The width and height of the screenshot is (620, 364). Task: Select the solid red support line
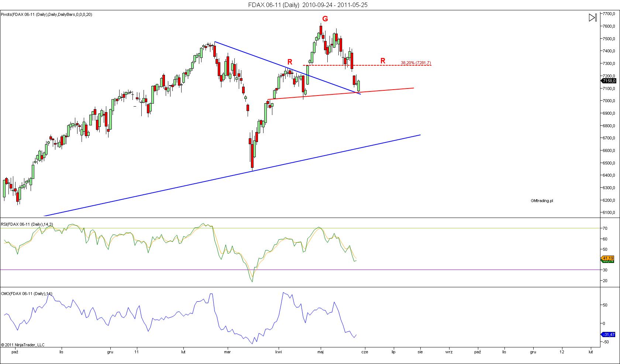[341, 93]
